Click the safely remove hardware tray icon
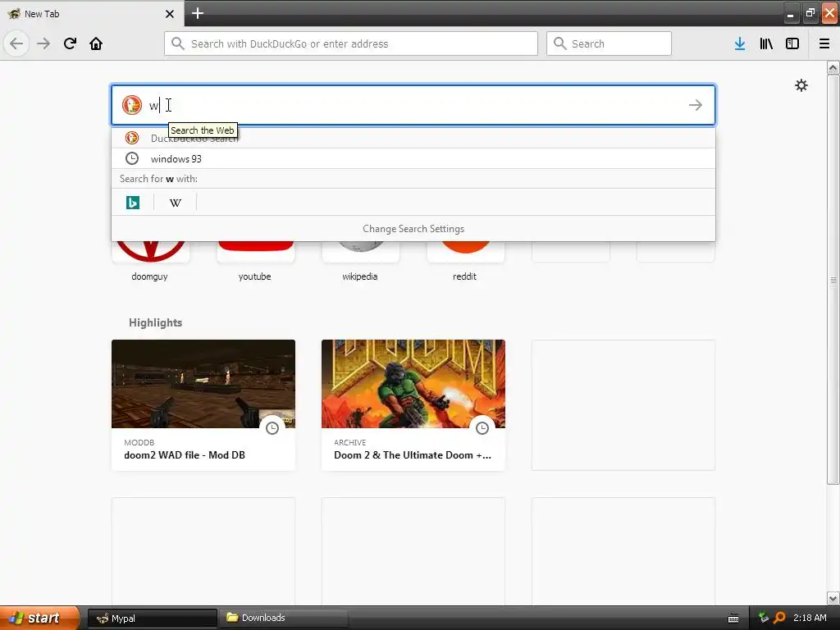 click(764, 618)
